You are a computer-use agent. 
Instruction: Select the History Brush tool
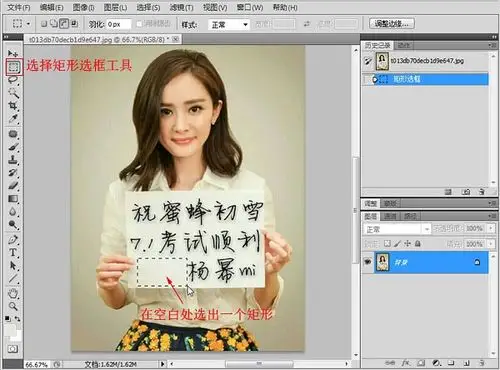pyautogui.click(x=13, y=173)
